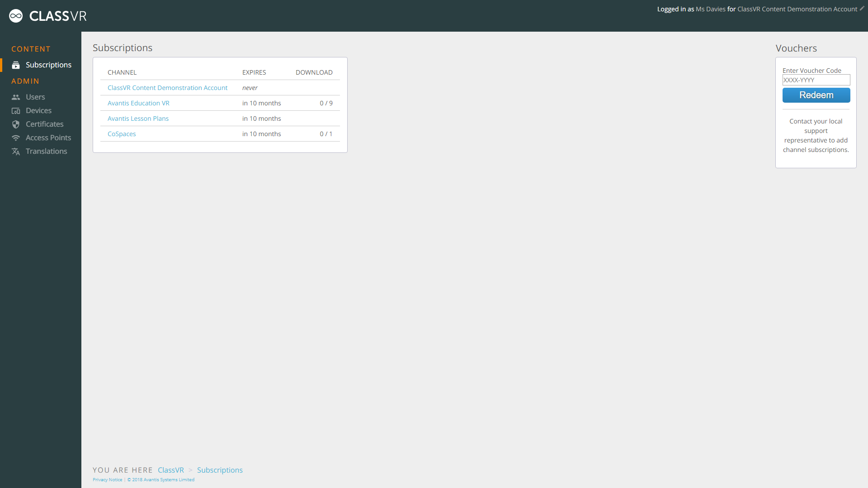Click the 'never' expiry value
The image size is (868, 488).
pos(250,88)
